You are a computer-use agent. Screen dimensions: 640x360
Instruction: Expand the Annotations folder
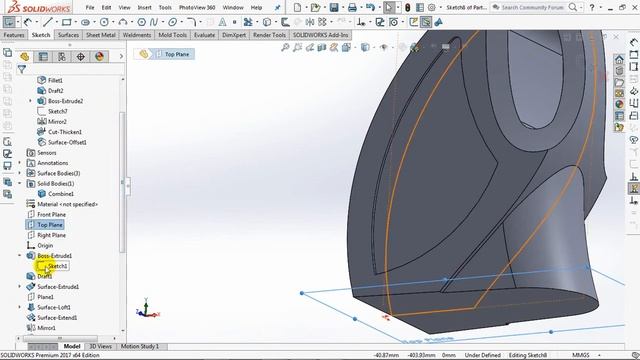tap(19, 163)
